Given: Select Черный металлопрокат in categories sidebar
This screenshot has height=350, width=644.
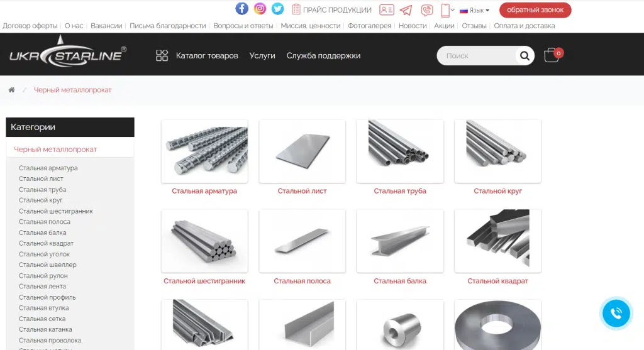Looking at the screenshot, I should point(55,150).
